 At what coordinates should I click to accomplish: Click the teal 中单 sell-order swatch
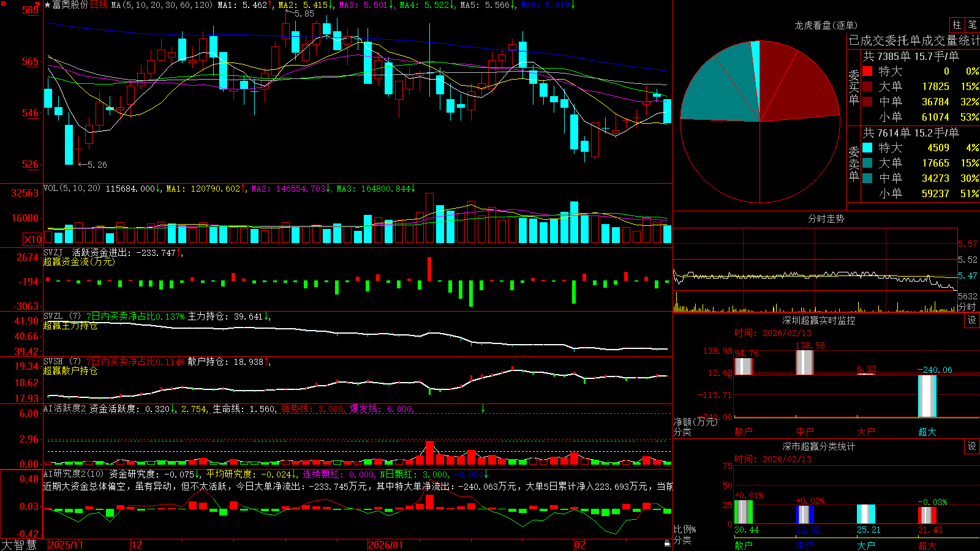tap(867, 178)
